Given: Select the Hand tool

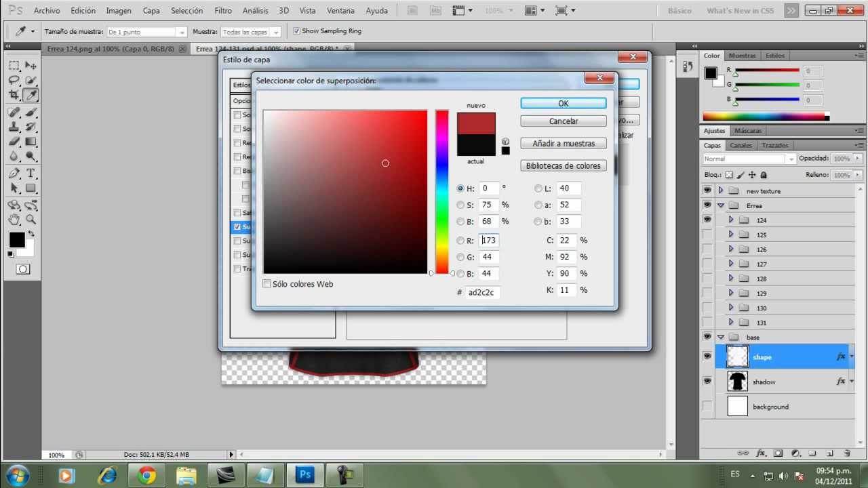Looking at the screenshot, I should click(14, 219).
